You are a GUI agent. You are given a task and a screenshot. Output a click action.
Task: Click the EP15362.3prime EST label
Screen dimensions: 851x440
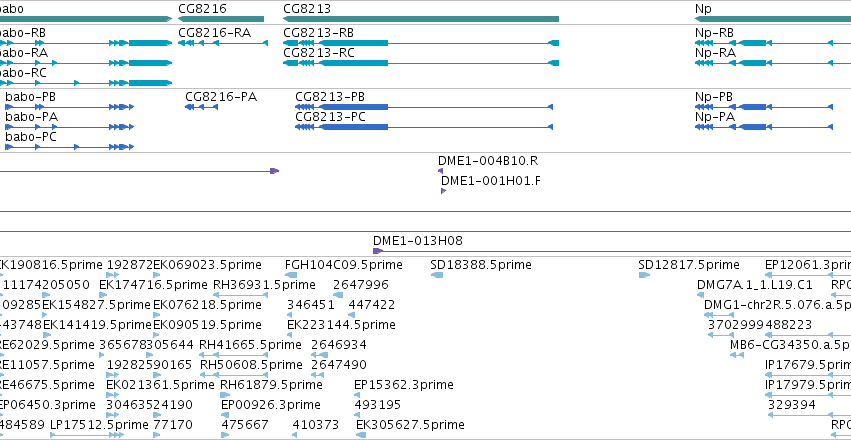(404, 385)
